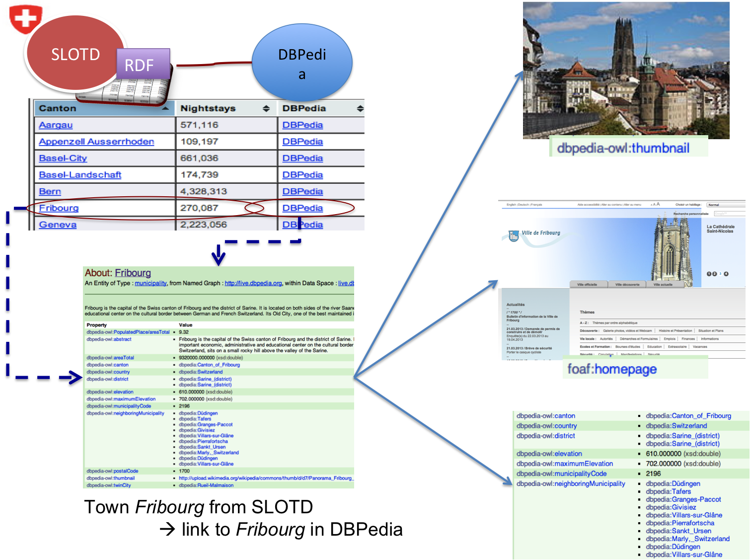This screenshot has width=750, height=560.
Task: Open the 'Brève de sécurité' news item
Action: coord(530,348)
